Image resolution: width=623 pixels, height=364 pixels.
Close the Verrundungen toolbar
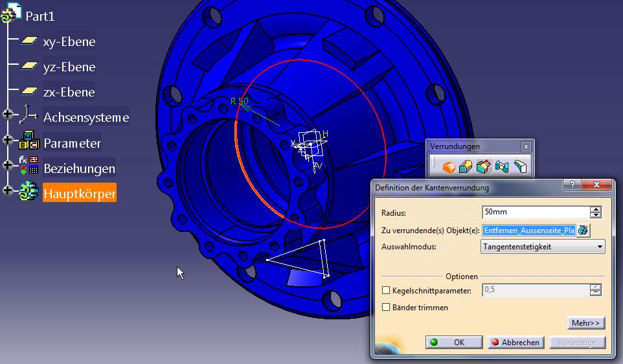526,146
